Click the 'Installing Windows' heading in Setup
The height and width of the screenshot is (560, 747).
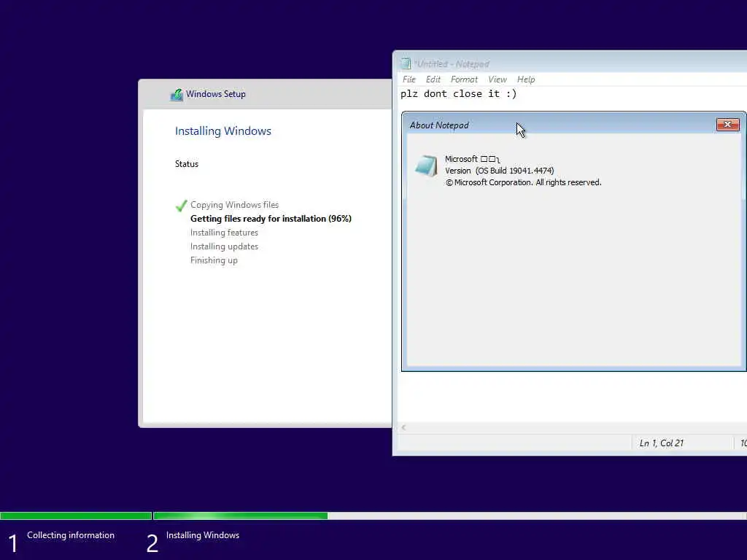tap(223, 131)
